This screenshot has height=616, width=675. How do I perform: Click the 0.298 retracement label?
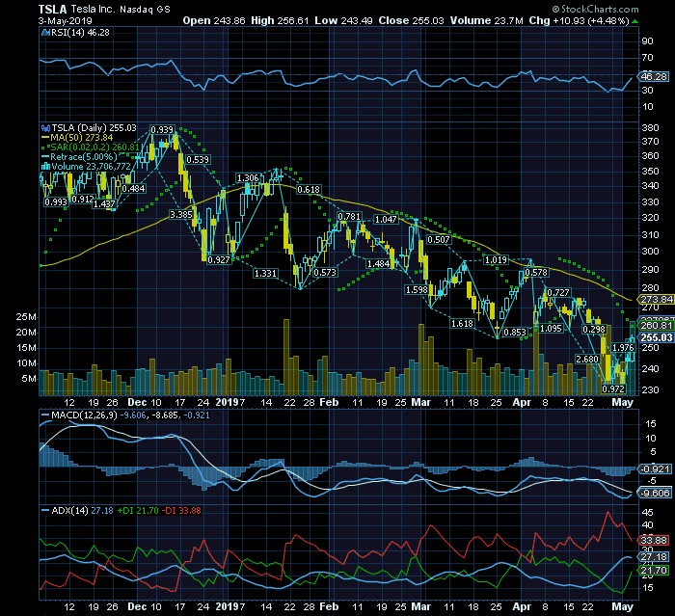[x=594, y=330]
